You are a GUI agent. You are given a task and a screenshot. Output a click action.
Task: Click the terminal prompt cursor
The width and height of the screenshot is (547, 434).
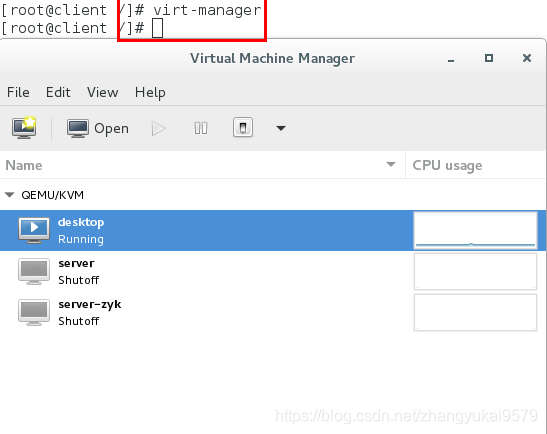(x=157, y=29)
